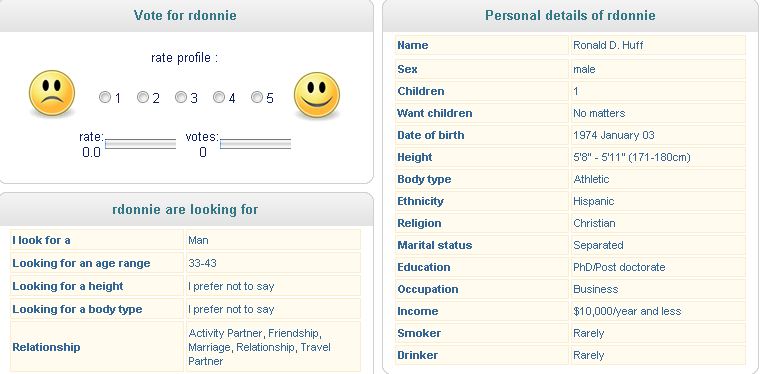Viewport: 761px width, 374px height.
Task: Click the Drinker row value 'Rarely'
Action: tap(589, 355)
